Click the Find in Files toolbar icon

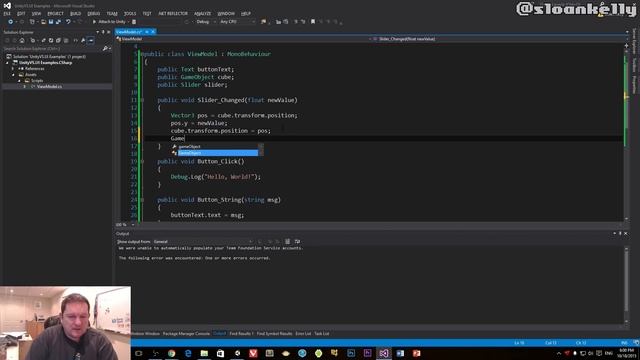pyautogui.click(x=264, y=22)
